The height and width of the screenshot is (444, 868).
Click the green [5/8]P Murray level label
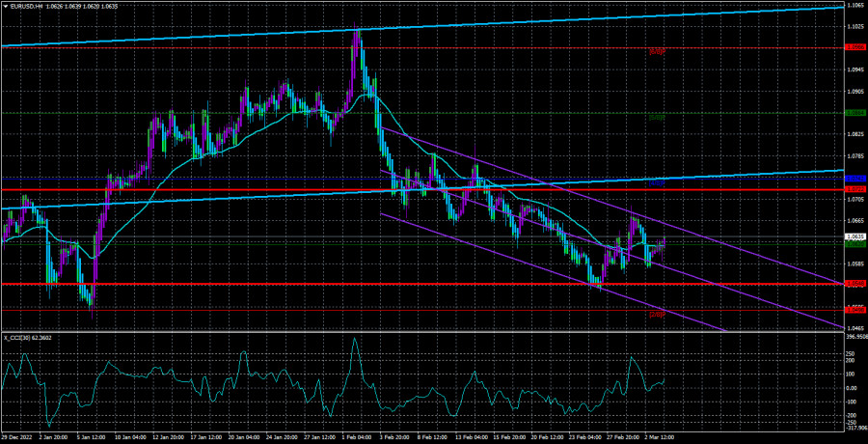point(657,117)
